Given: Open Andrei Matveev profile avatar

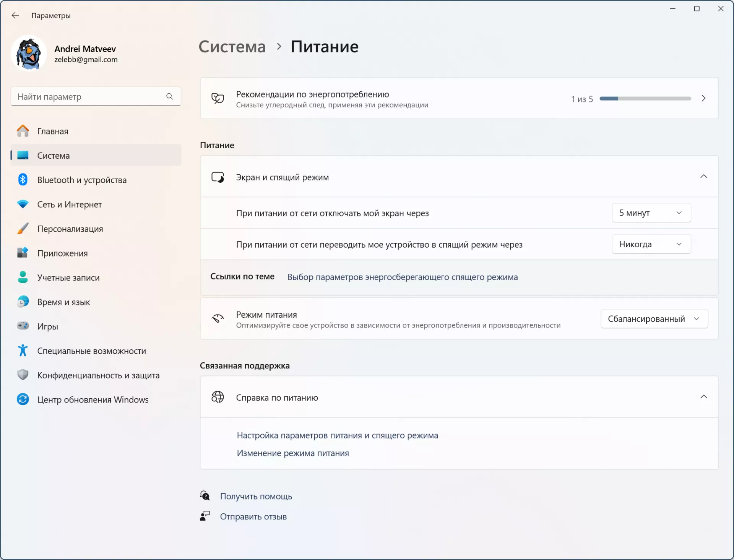Looking at the screenshot, I should pos(29,53).
